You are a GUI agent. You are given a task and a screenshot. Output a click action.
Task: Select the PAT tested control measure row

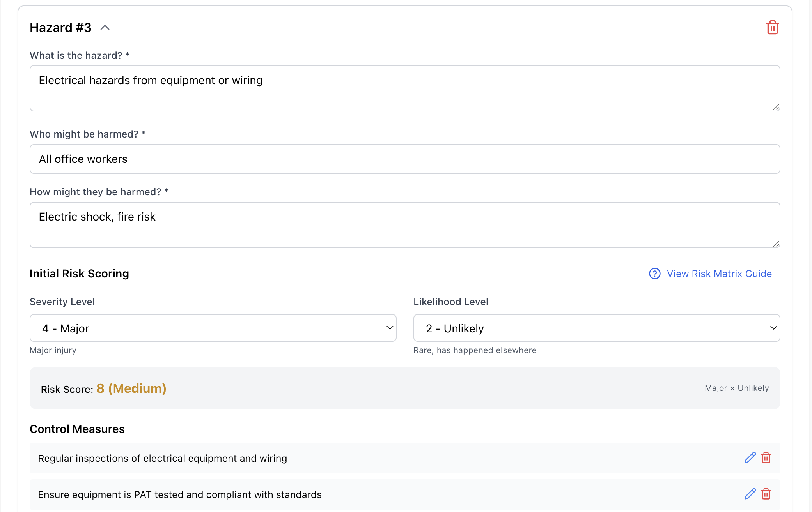[179, 494]
